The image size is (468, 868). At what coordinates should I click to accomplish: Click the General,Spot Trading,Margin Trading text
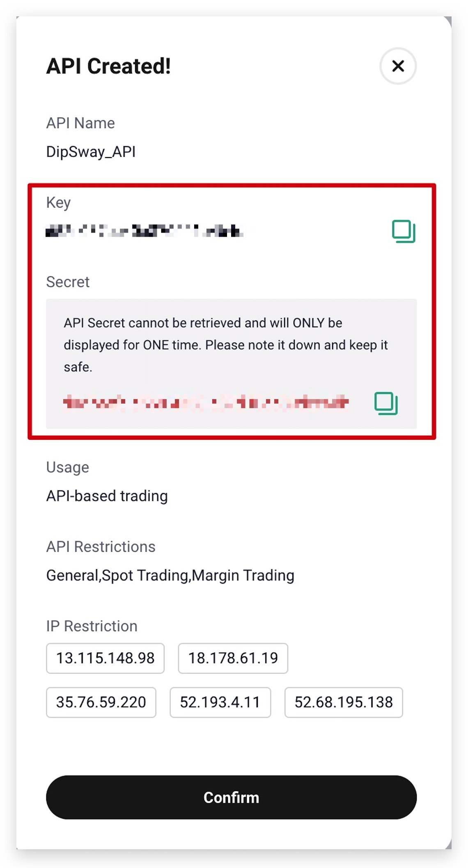tap(170, 576)
